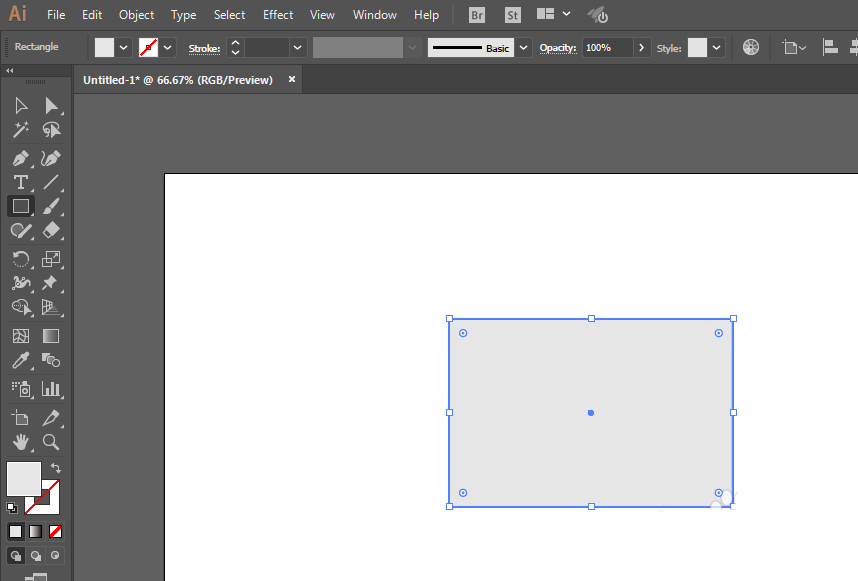
Task: Swap fill and stroke colors
Action: click(56, 468)
